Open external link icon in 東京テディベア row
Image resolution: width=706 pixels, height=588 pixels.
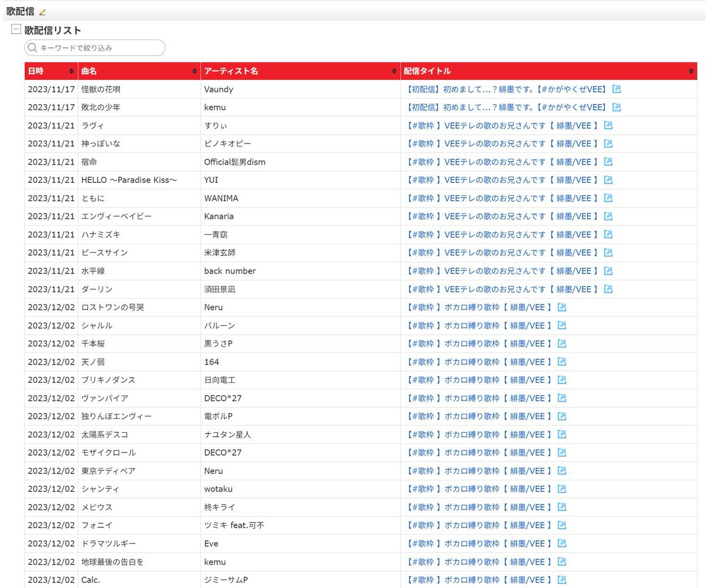[x=562, y=471]
